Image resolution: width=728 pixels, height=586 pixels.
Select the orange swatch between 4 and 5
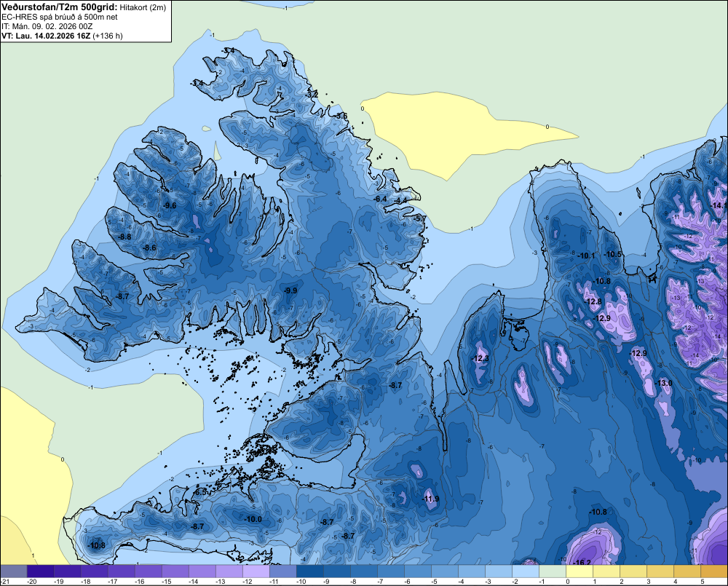click(x=687, y=571)
